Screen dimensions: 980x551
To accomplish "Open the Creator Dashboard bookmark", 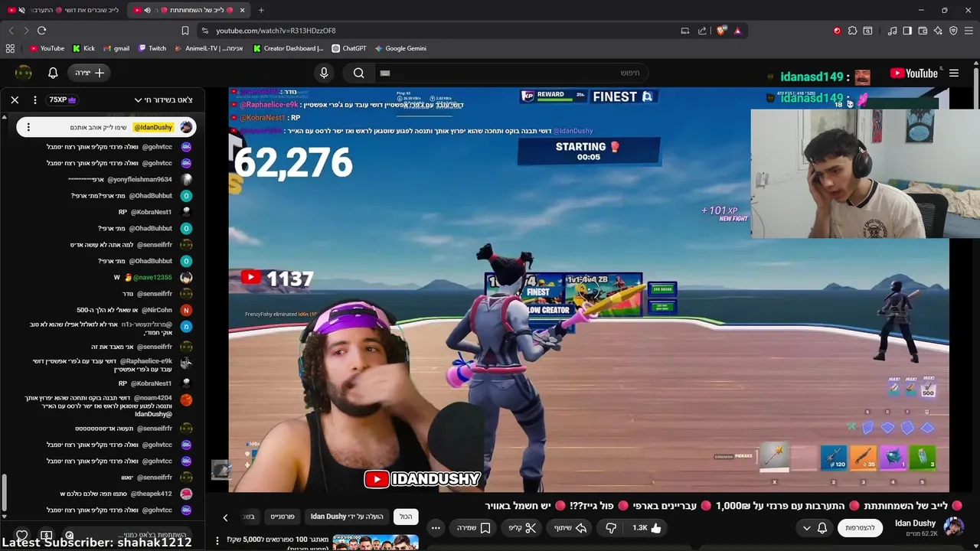I will 289,48.
